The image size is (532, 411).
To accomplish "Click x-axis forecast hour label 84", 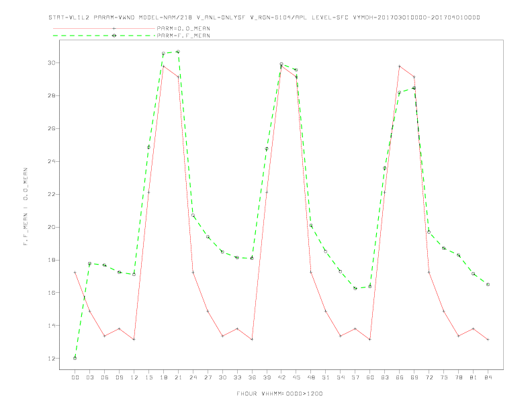I will coord(488,377).
